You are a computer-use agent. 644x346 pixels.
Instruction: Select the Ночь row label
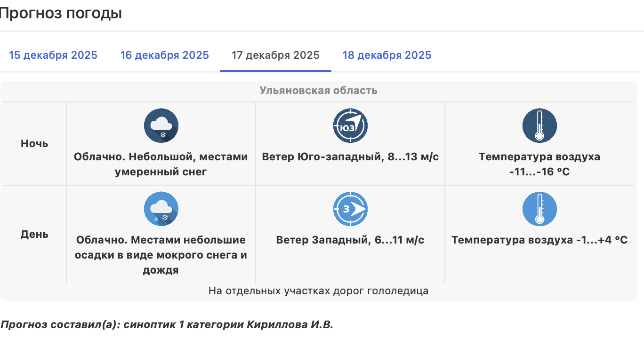[34, 144]
